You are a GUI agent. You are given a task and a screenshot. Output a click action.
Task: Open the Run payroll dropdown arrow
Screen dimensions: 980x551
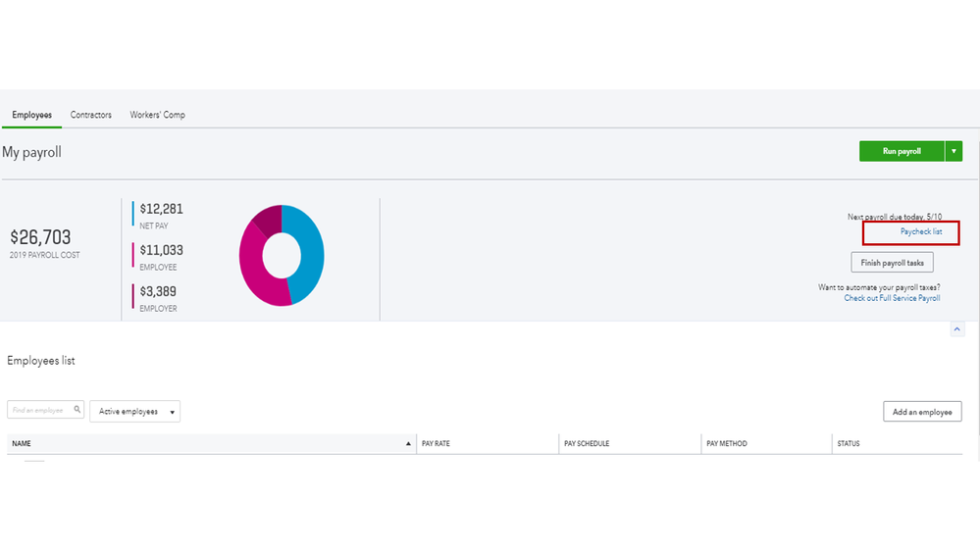pyautogui.click(x=954, y=151)
